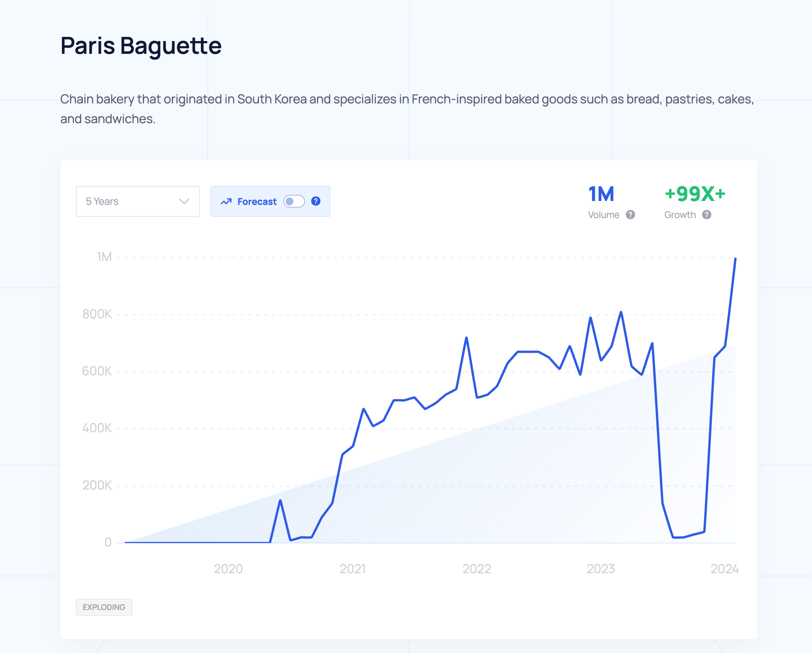This screenshot has height=653, width=812.
Task: Click the 1M volume value
Action: point(601,194)
